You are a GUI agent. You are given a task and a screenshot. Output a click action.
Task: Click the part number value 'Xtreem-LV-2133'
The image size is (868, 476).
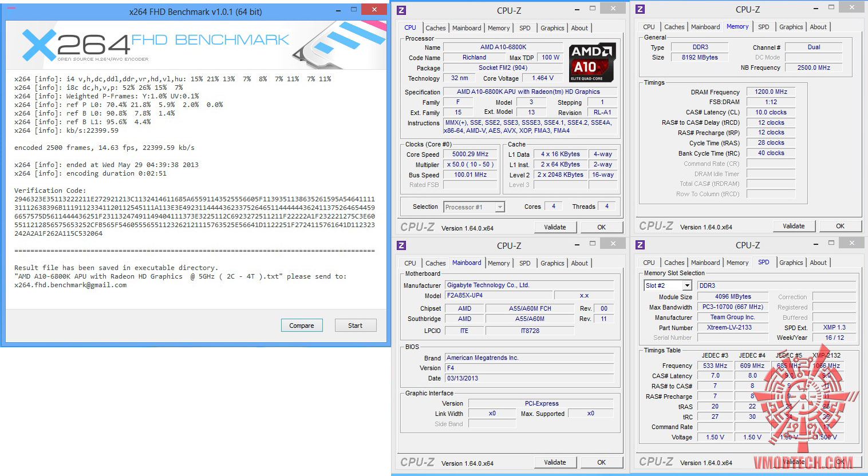pos(733,328)
